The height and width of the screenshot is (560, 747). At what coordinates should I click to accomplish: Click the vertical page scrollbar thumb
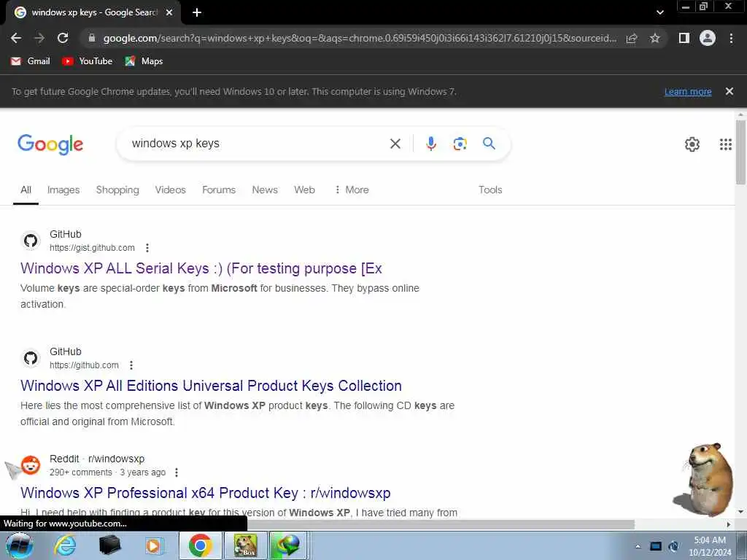coord(741,152)
